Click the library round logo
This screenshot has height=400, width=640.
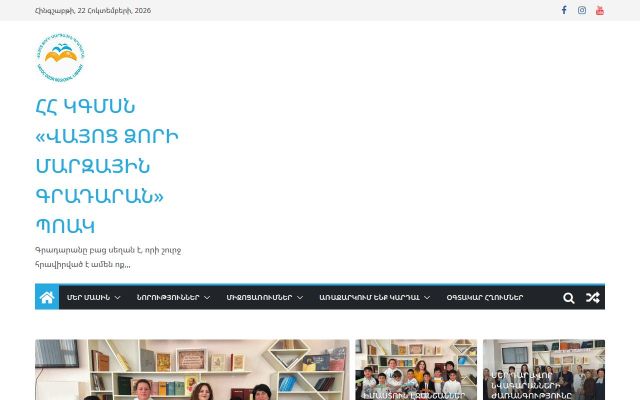pos(60,58)
